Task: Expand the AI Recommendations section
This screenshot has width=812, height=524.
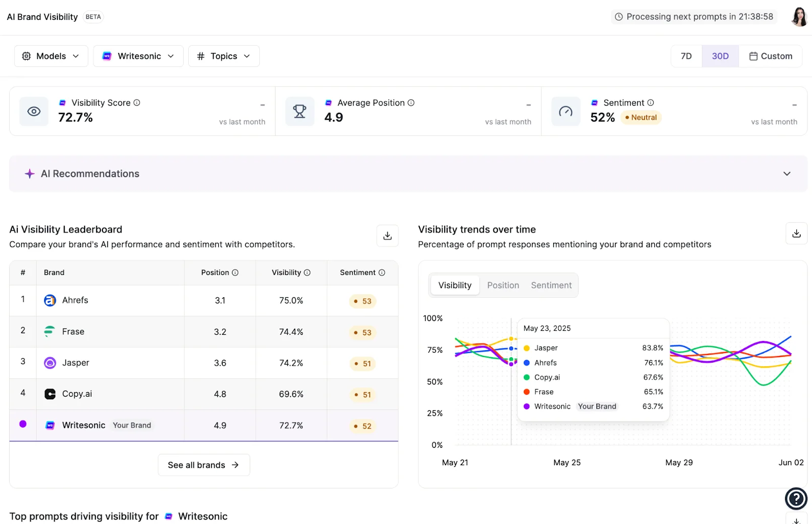Action: pyautogui.click(x=787, y=173)
